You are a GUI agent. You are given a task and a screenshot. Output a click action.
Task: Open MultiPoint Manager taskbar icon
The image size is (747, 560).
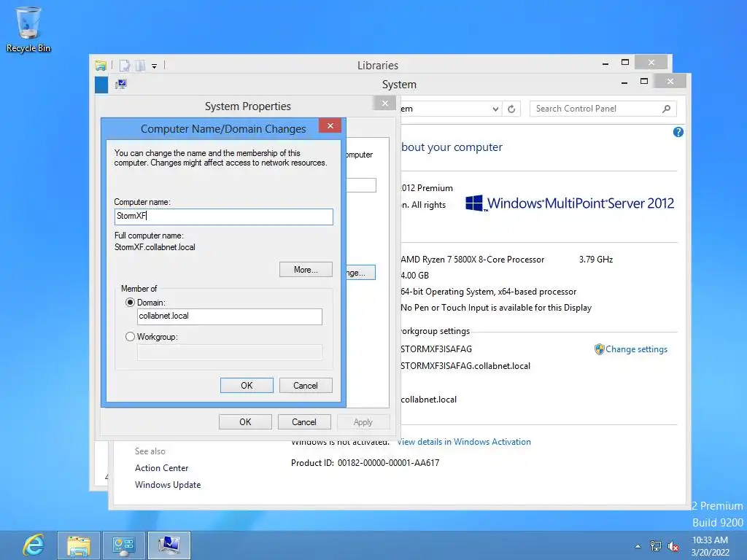pos(124,545)
